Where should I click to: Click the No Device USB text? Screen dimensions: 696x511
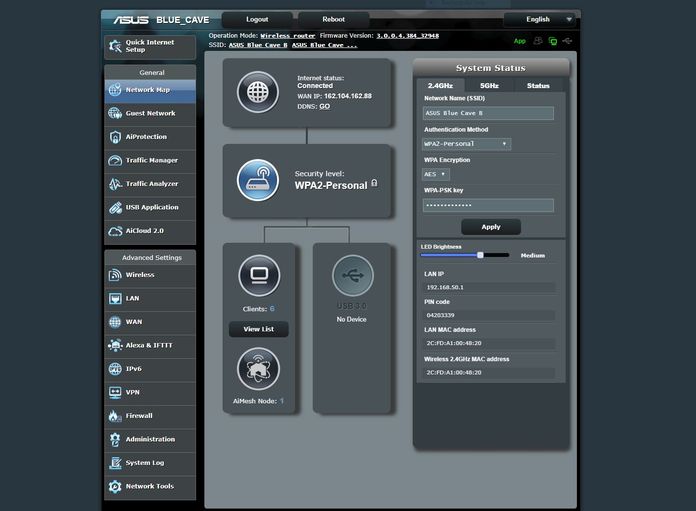[352, 319]
